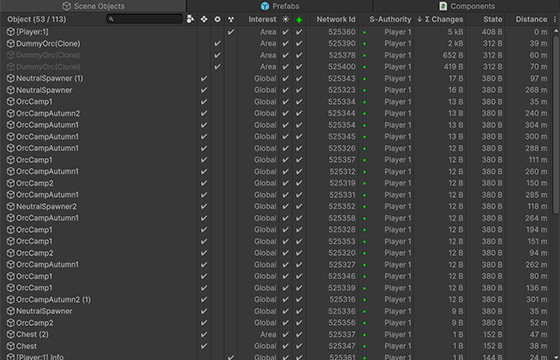Sort by the State column header
The width and height of the screenshot is (560, 360).
(x=493, y=19)
